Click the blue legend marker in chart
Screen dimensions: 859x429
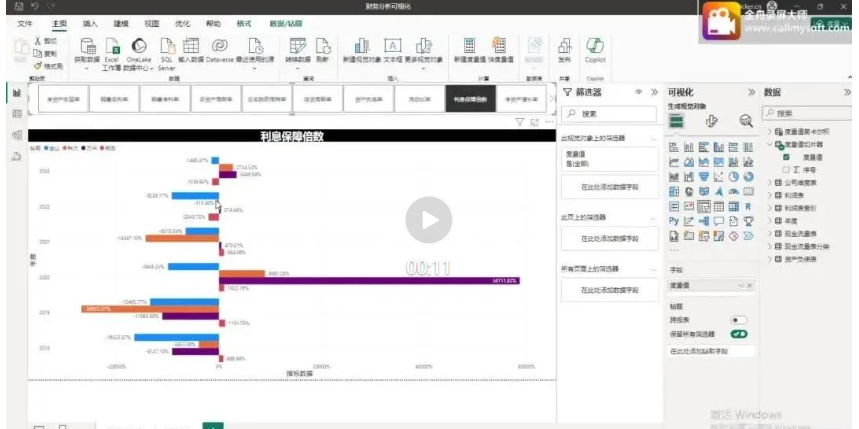point(46,148)
